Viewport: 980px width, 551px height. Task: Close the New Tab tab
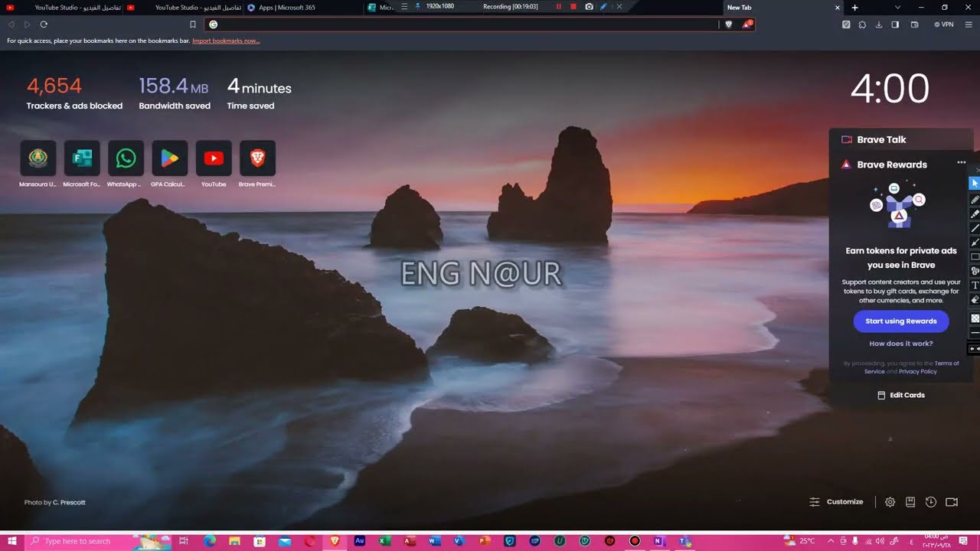837,8
